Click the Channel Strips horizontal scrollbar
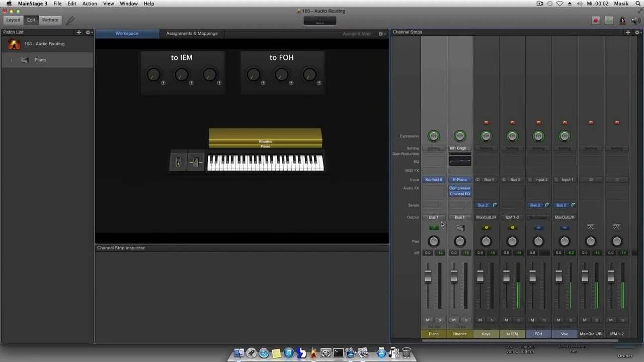This screenshot has height=362, width=644. tap(519, 340)
